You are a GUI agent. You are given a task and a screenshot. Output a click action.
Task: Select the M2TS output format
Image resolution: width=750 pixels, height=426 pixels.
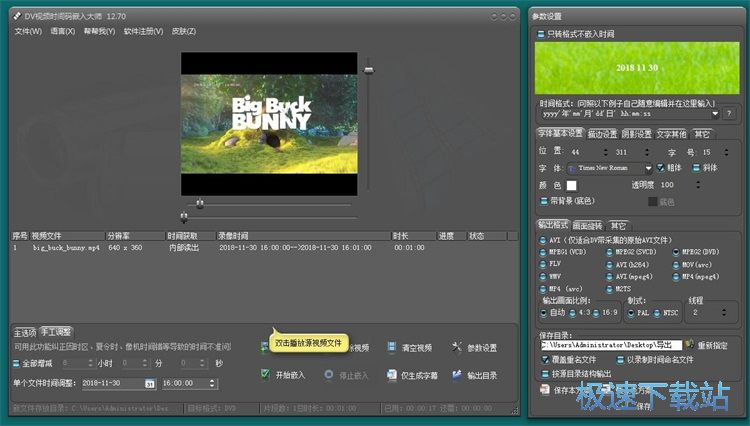609,289
